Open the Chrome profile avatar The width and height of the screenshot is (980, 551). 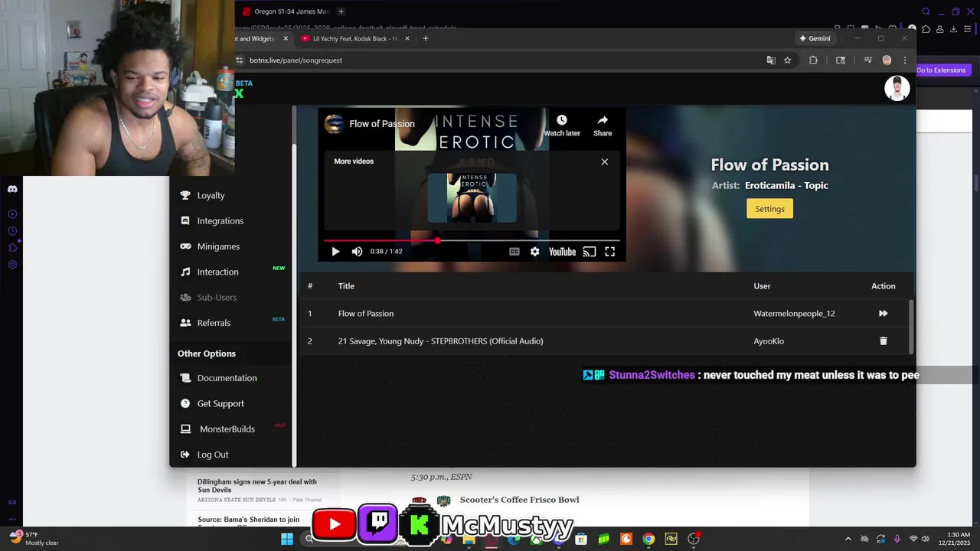pos(887,60)
